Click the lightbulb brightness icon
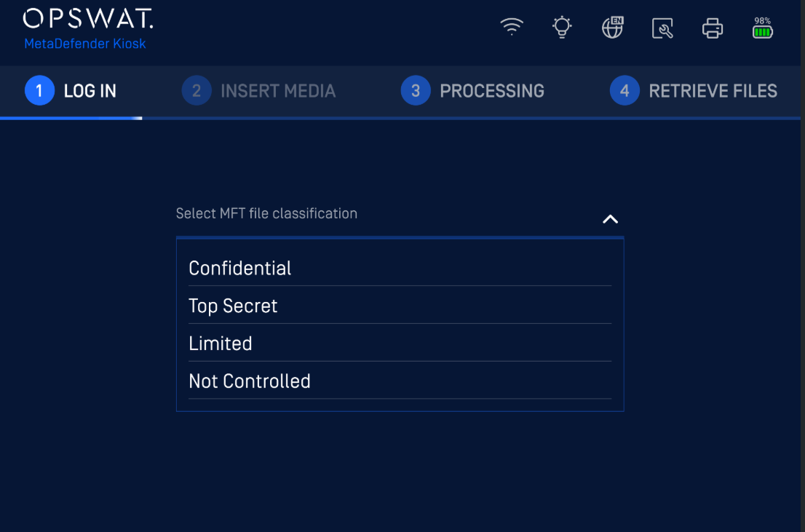This screenshot has height=532, width=805. (x=562, y=28)
